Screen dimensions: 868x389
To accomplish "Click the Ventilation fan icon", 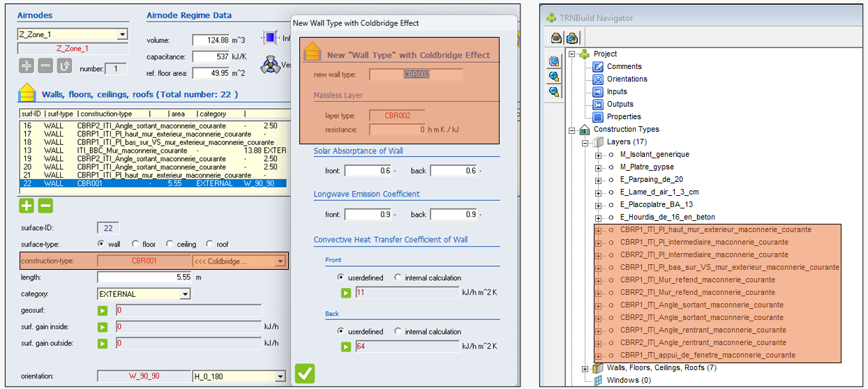I will (269, 66).
